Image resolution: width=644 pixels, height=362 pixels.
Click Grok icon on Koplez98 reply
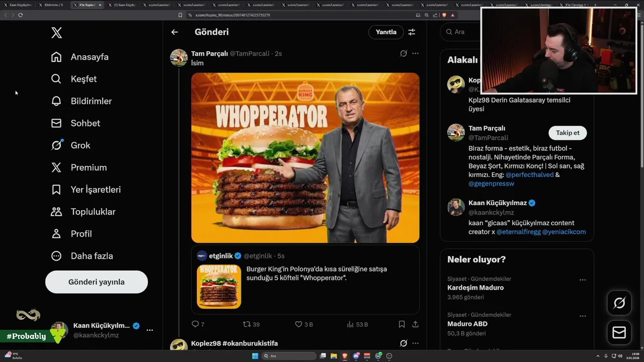[403, 343]
